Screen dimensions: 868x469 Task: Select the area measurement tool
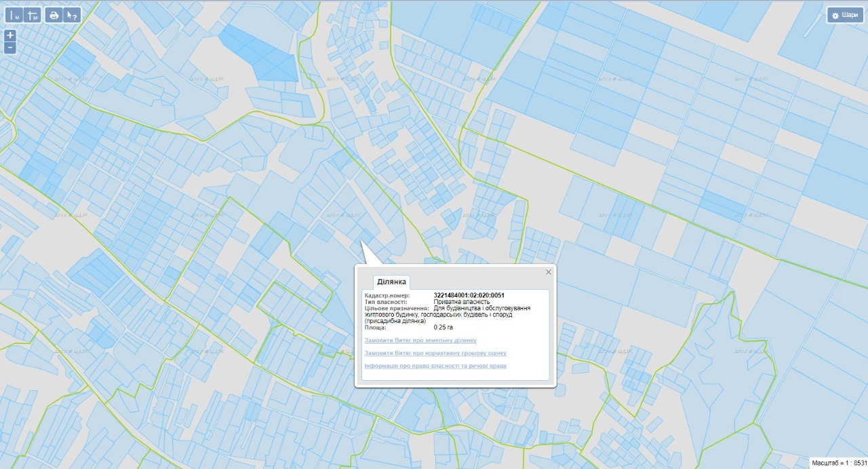point(32,15)
